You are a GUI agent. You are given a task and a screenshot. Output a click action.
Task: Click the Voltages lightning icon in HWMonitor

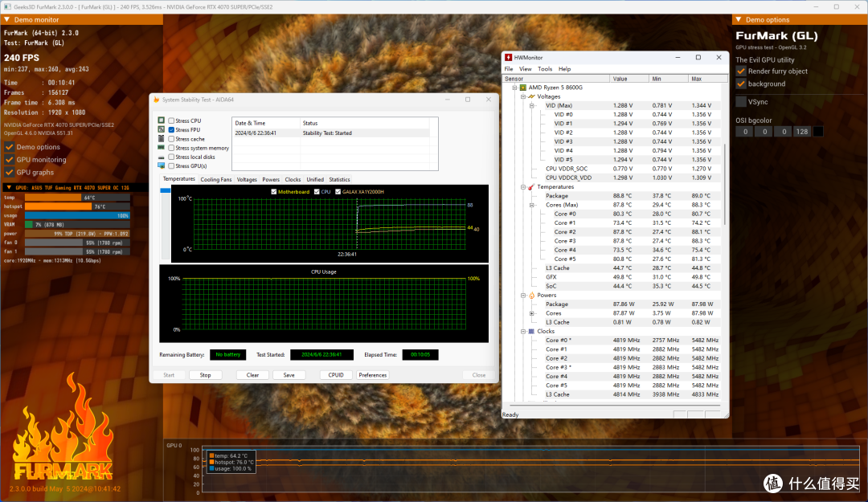(x=531, y=96)
